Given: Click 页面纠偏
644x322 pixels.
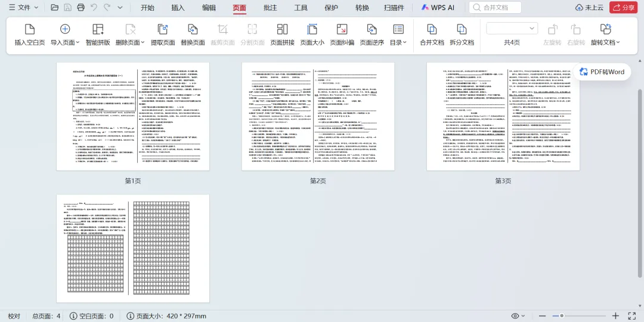Looking at the screenshot, I should point(342,35).
